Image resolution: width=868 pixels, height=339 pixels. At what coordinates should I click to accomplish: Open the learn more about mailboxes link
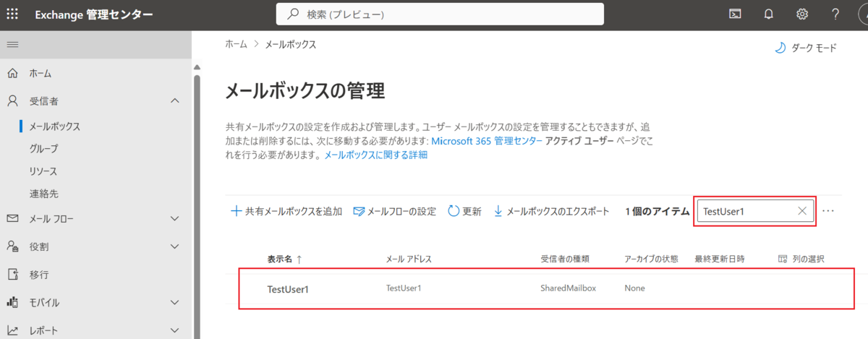(375, 155)
